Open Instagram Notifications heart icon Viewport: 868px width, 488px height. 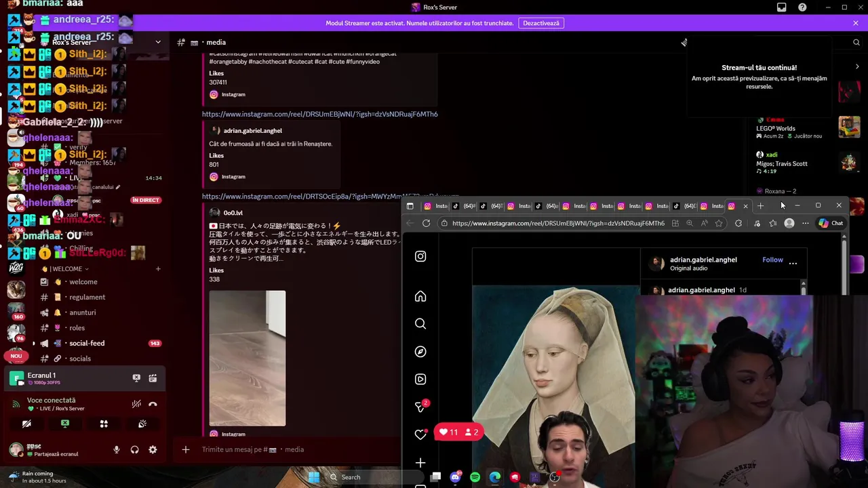click(x=420, y=434)
